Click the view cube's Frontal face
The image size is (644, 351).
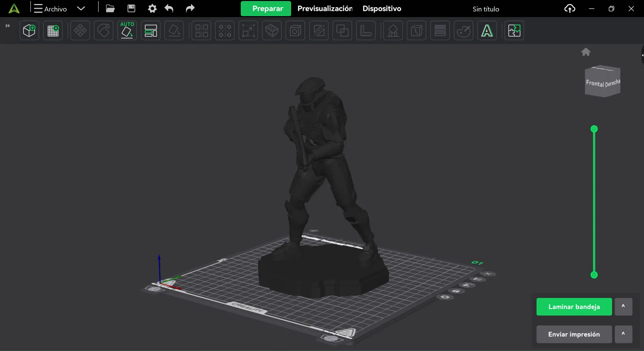[x=595, y=84]
